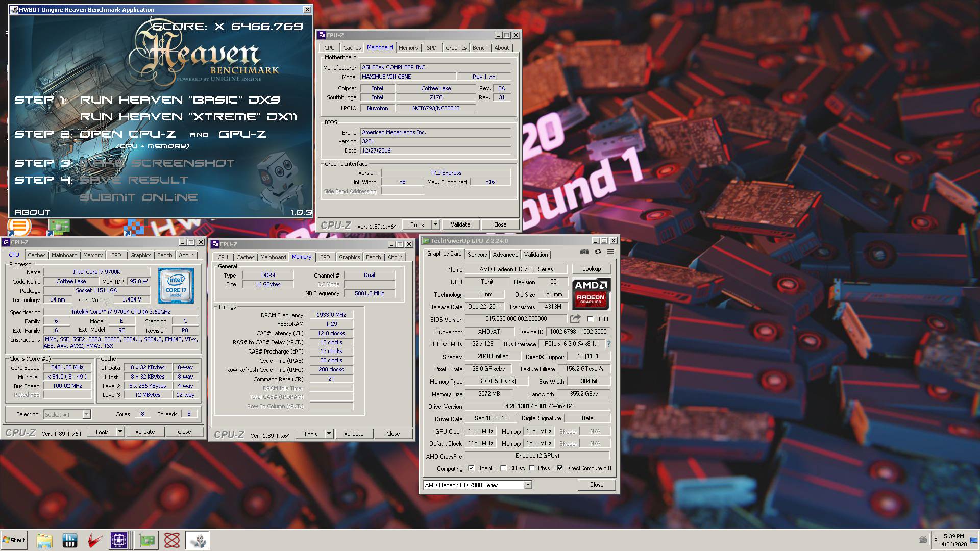
Task: Toggle the UEFI checkbox in GPU-Z
Action: pyautogui.click(x=590, y=319)
